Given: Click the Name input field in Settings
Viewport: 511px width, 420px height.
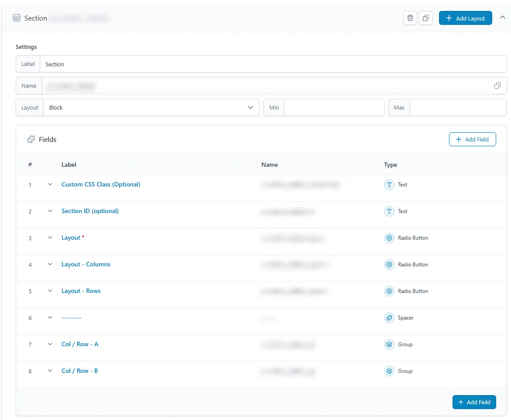Looking at the screenshot, I should tap(267, 86).
